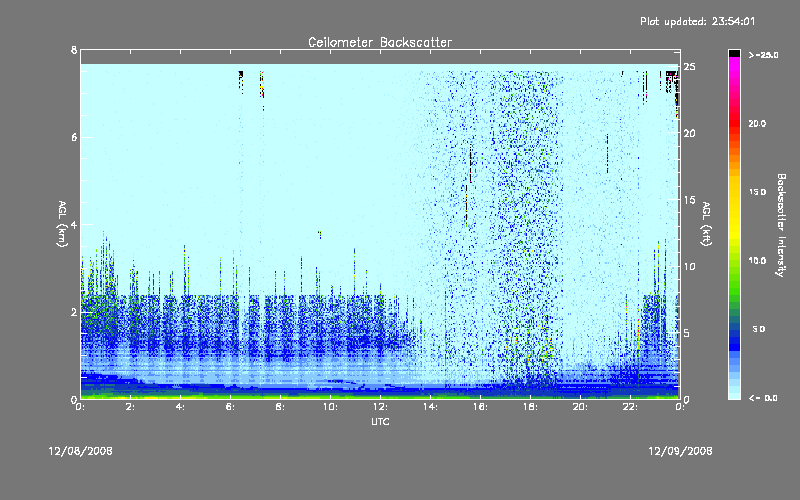Viewport: 800px width, 500px height.
Task: Click the '8' tick on km axis
Action: point(74,50)
